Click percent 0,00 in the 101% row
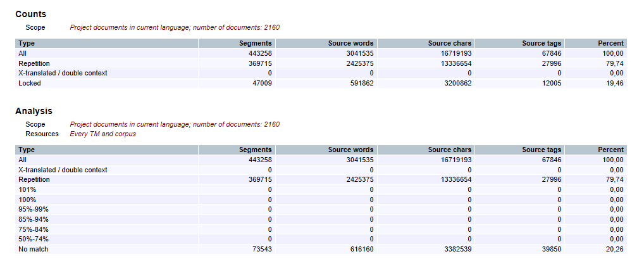 pyautogui.click(x=617, y=189)
